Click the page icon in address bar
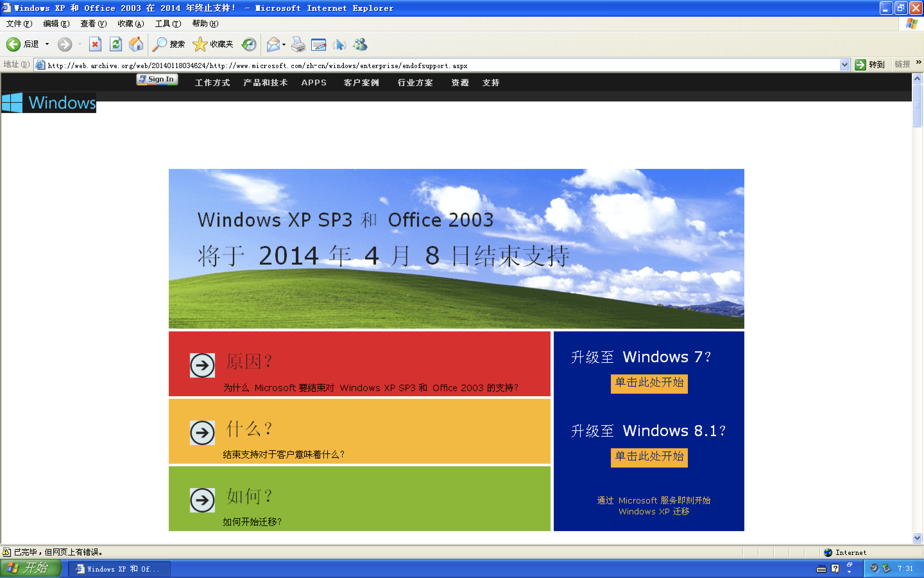Viewport: 924px width, 578px height. click(x=40, y=65)
